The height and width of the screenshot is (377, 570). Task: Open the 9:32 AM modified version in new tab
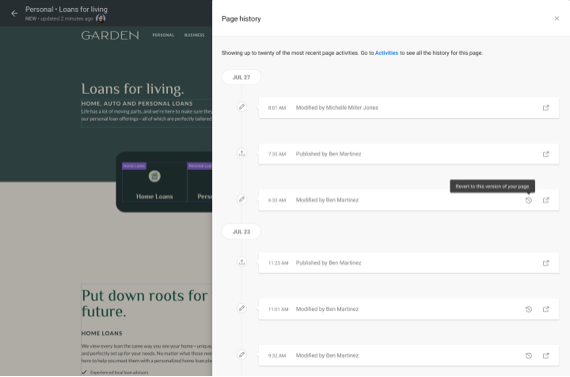tap(546, 356)
